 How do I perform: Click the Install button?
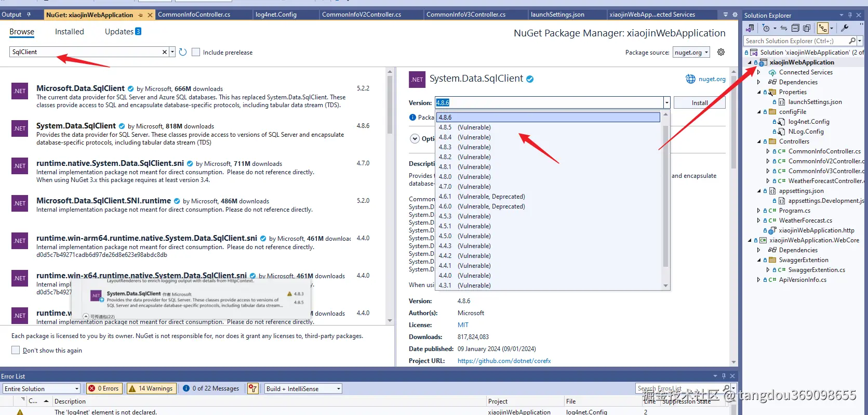[x=700, y=102]
